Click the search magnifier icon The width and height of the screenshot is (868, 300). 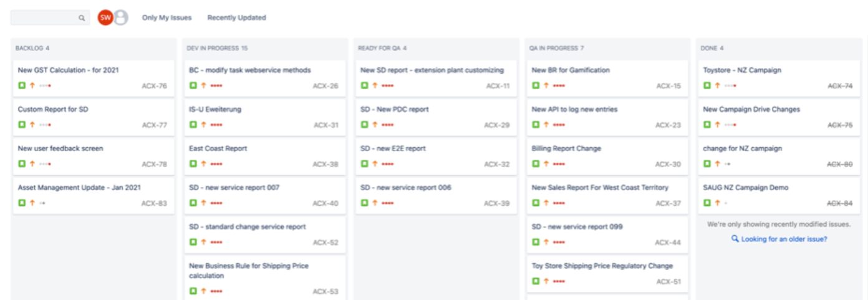(x=81, y=18)
